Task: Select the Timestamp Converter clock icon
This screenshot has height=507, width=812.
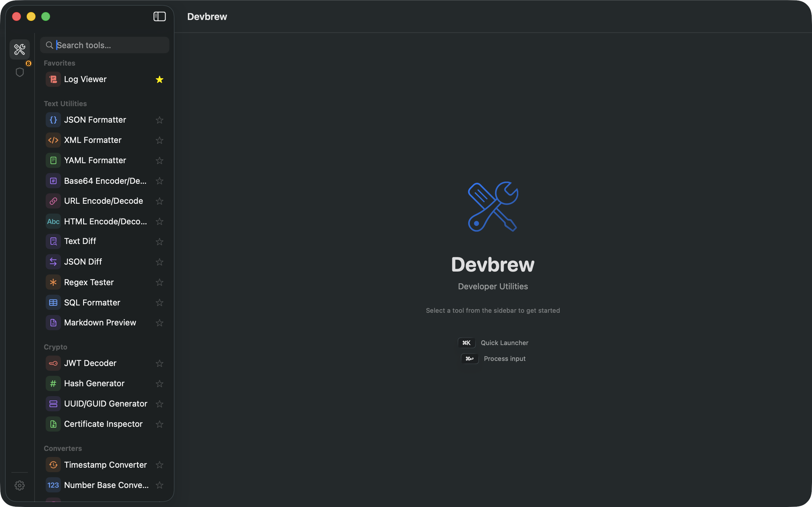Action: click(53, 465)
